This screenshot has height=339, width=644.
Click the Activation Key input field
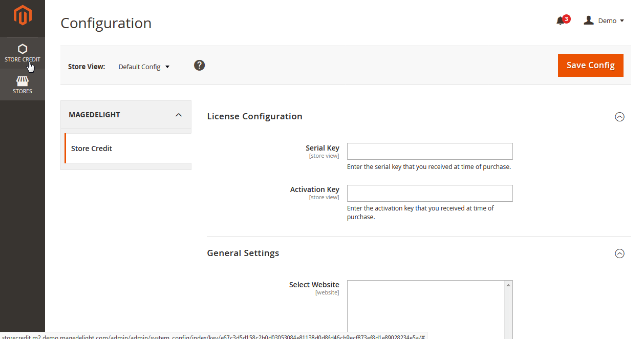click(x=430, y=194)
